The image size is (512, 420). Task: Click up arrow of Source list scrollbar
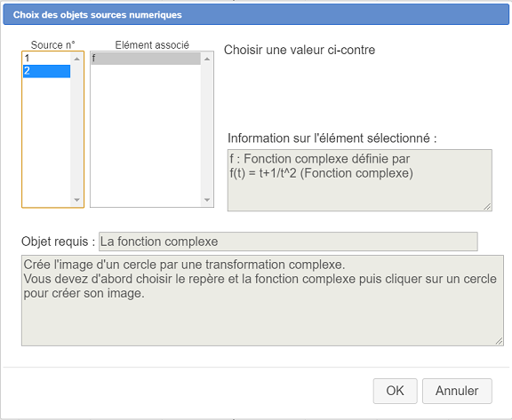coord(77,59)
